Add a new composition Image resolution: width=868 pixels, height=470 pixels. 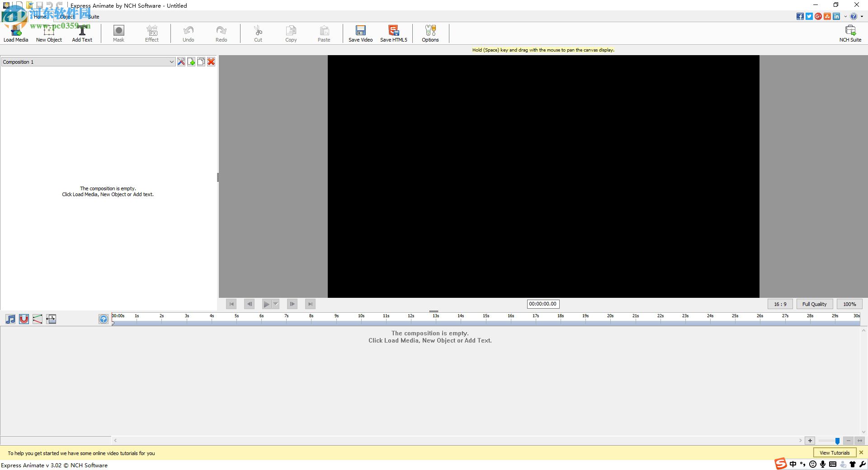click(x=191, y=61)
